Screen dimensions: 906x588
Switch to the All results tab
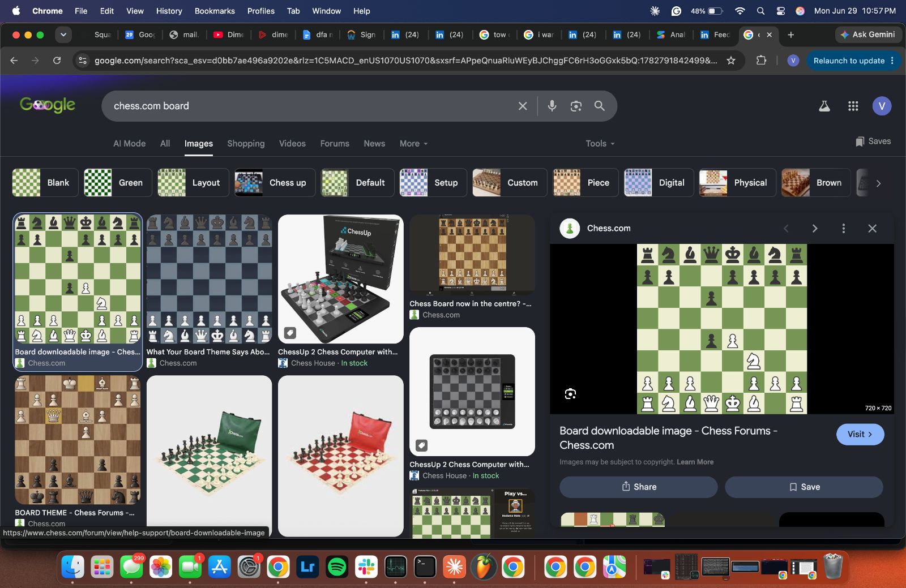[x=165, y=144]
